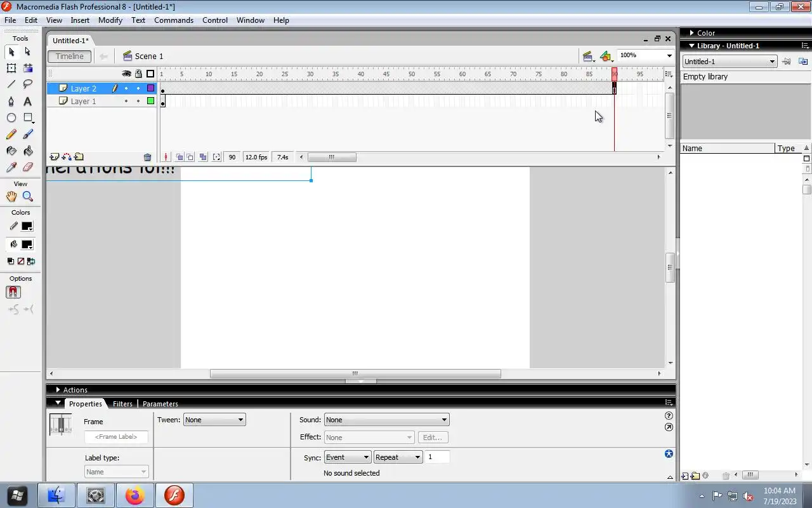812x508 pixels.
Task: Open the Sound dropdown
Action: (x=386, y=420)
